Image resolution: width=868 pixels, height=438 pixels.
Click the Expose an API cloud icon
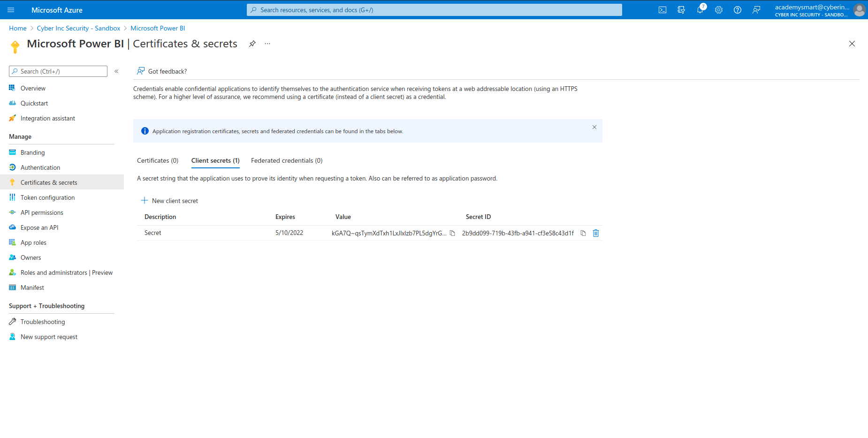point(12,227)
